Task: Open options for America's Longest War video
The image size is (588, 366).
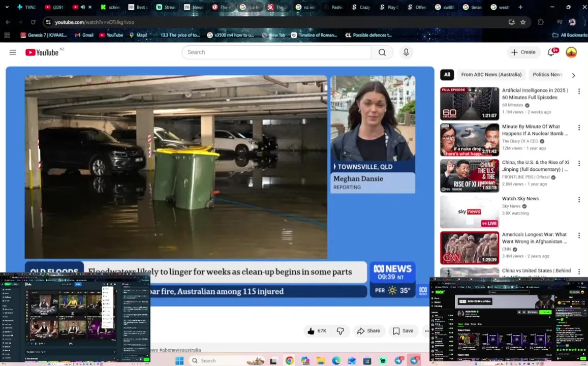Action: coord(579,235)
